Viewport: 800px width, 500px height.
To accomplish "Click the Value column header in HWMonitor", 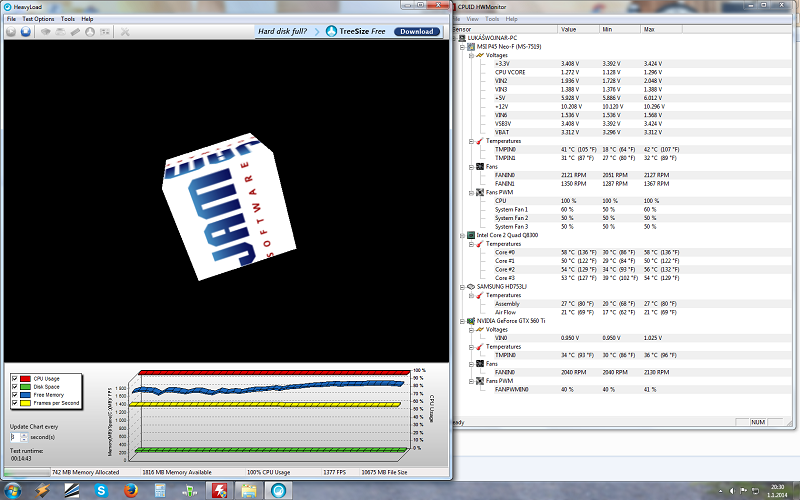I will (x=579, y=30).
